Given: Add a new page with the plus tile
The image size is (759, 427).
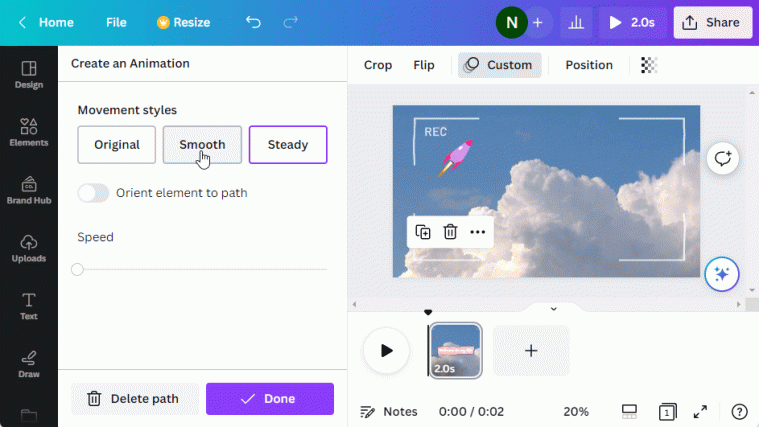Looking at the screenshot, I should pyautogui.click(x=531, y=351).
